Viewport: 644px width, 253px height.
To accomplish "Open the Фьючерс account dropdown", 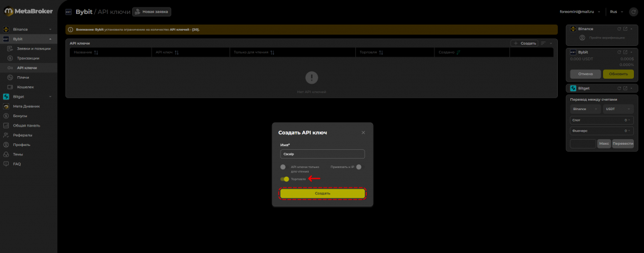I will pos(602,131).
